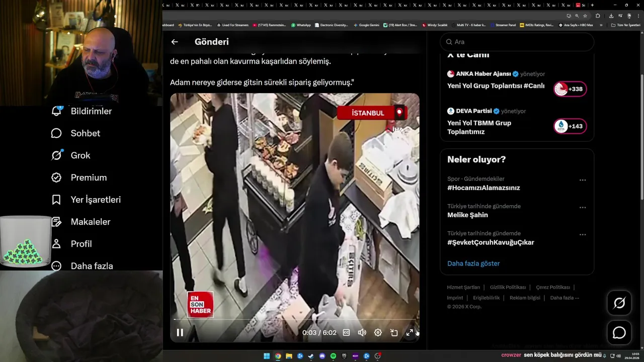Seek on the video progress bar
Screen dimensions: 644x362
click(294, 319)
